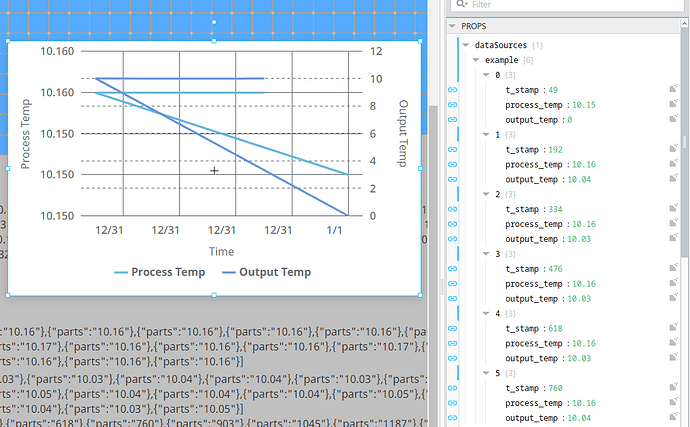This screenshot has height=427, width=690.
Task: Open binding link icon for item 3 process_temp
Action: tap(452, 283)
